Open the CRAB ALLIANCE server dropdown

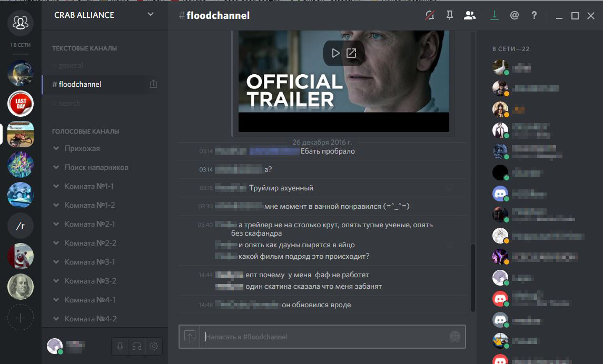pyautogui.click(x=151, y=15)
